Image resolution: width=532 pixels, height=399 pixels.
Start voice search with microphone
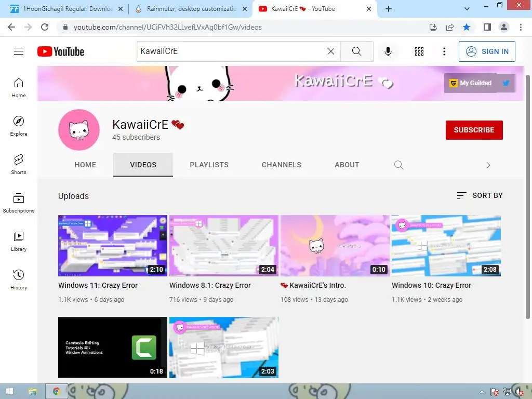[x=388, y=51]
